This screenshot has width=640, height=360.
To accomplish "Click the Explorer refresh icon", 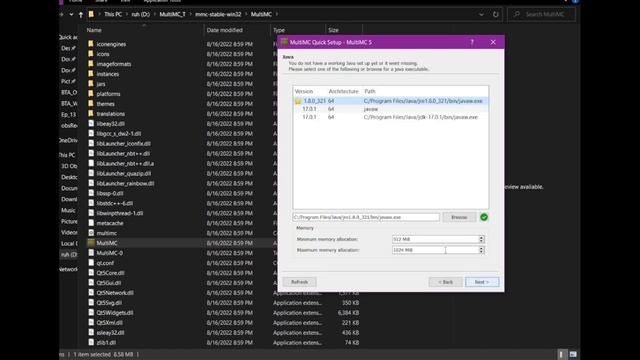I will (x=496, y=14).
